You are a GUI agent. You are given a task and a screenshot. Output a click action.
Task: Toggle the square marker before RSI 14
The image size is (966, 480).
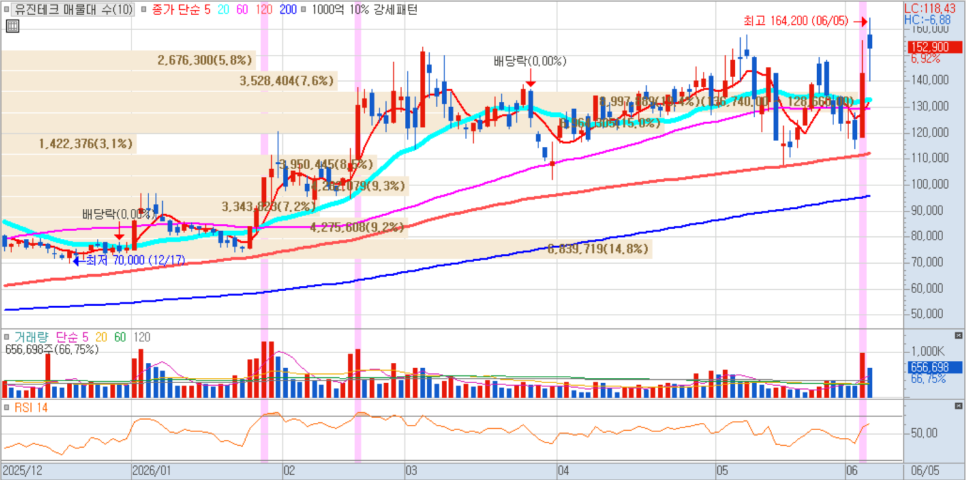pos(7,408)
